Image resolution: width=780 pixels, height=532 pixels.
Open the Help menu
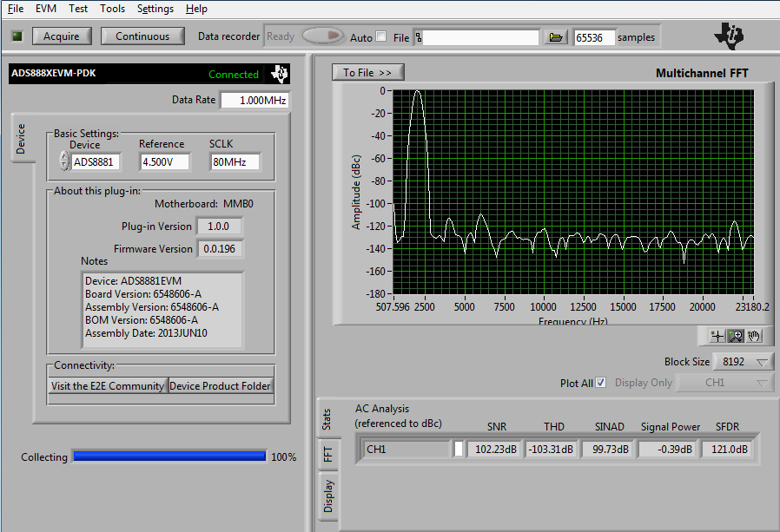point(196,9)
